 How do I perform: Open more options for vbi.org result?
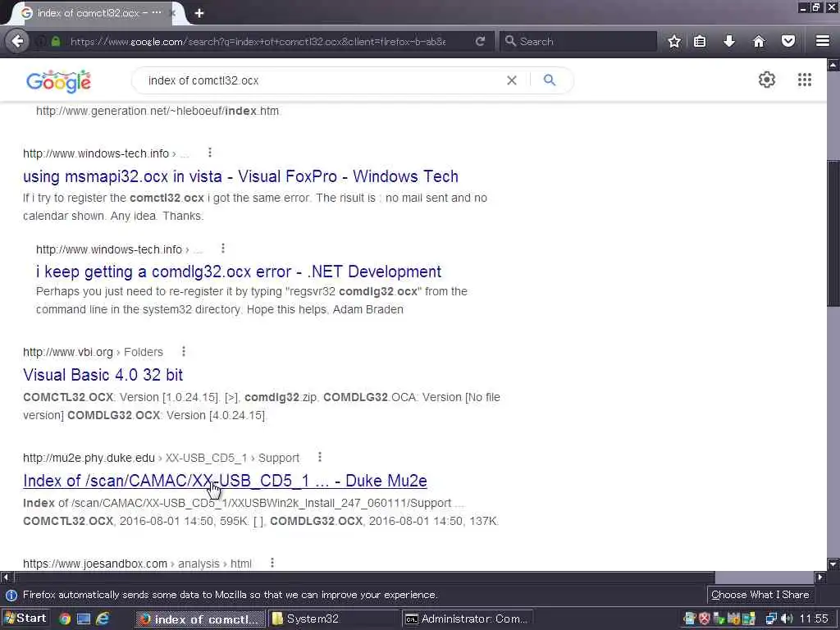(x=184, y=351)
